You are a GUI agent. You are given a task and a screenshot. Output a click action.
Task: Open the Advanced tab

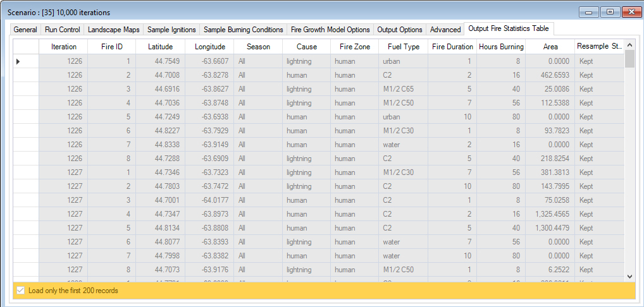coord(445,30)
